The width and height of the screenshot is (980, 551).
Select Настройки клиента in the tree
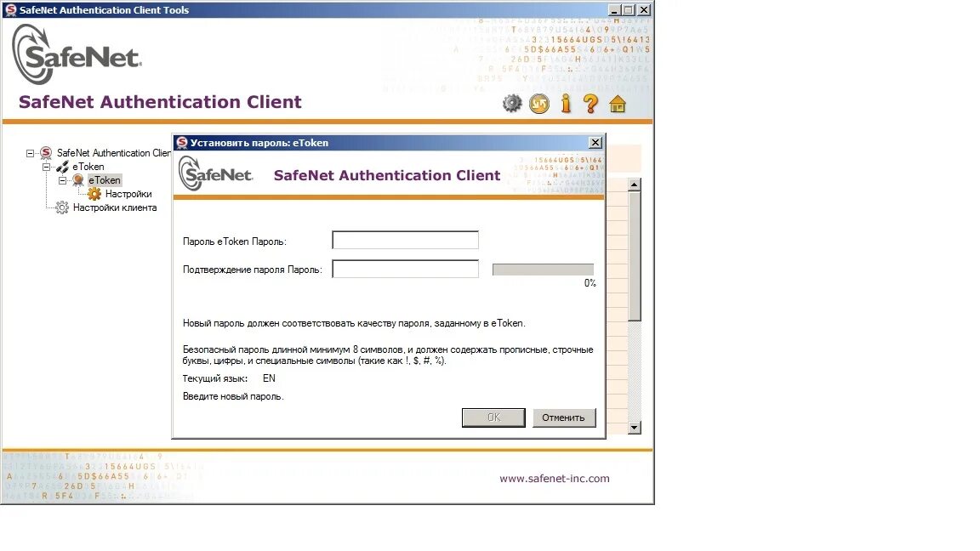(115, 208)
